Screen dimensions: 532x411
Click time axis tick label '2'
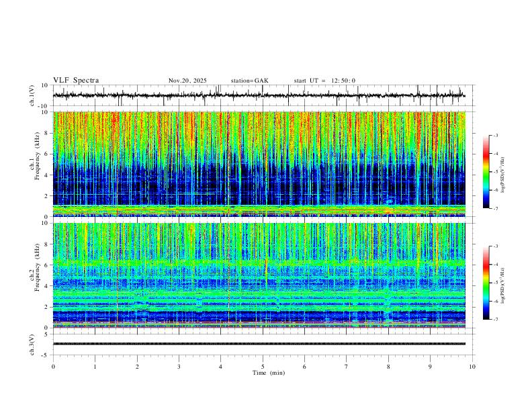point(137,367)
